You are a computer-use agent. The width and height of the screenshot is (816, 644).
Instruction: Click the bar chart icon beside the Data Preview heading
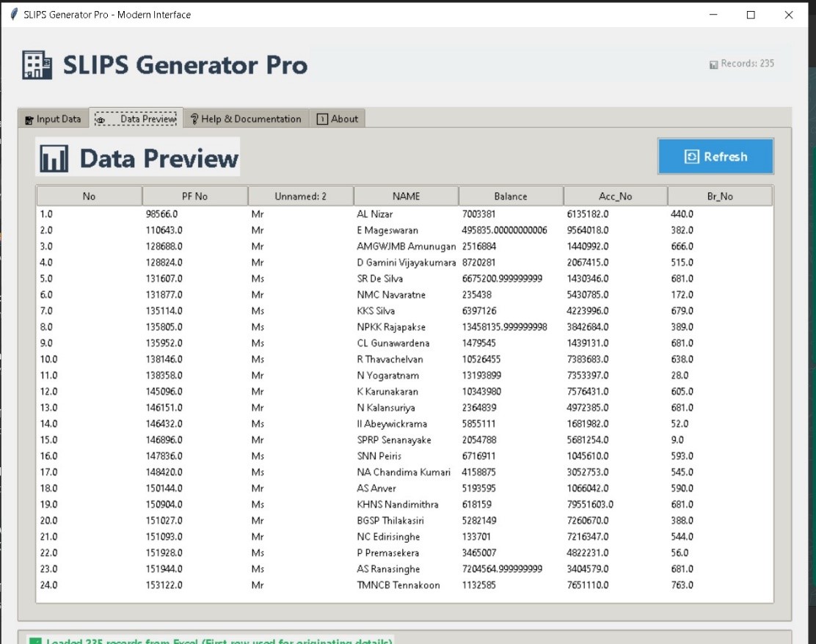click(54, 158)
